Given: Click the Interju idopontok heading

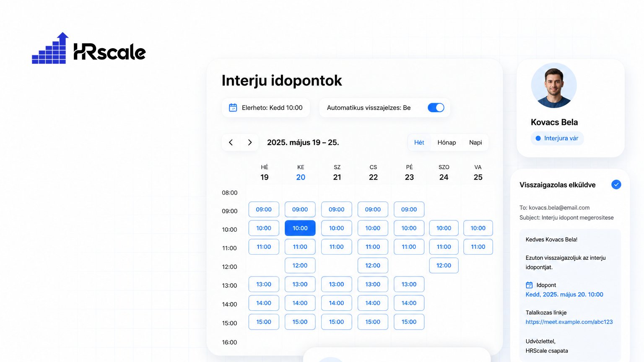Looking at the screenshot, I should (x=282, y=80).
